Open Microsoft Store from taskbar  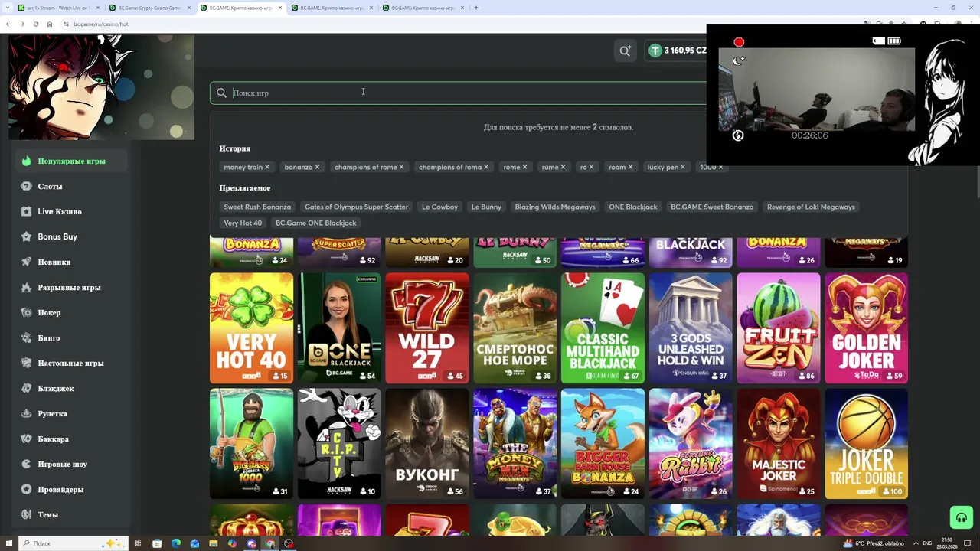tap(157, 543)
